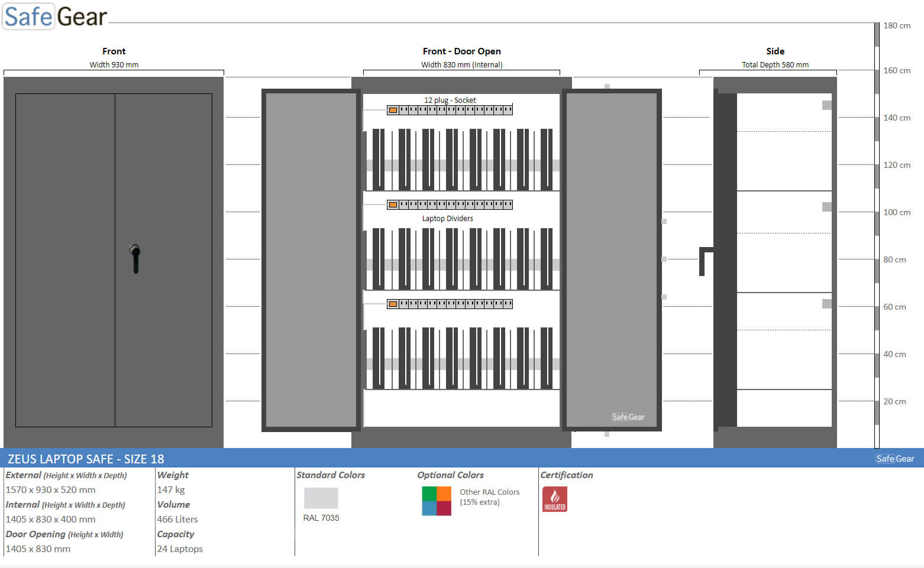
Task: Click the 'RAL 7035' color name
Action: pos(321,518)
